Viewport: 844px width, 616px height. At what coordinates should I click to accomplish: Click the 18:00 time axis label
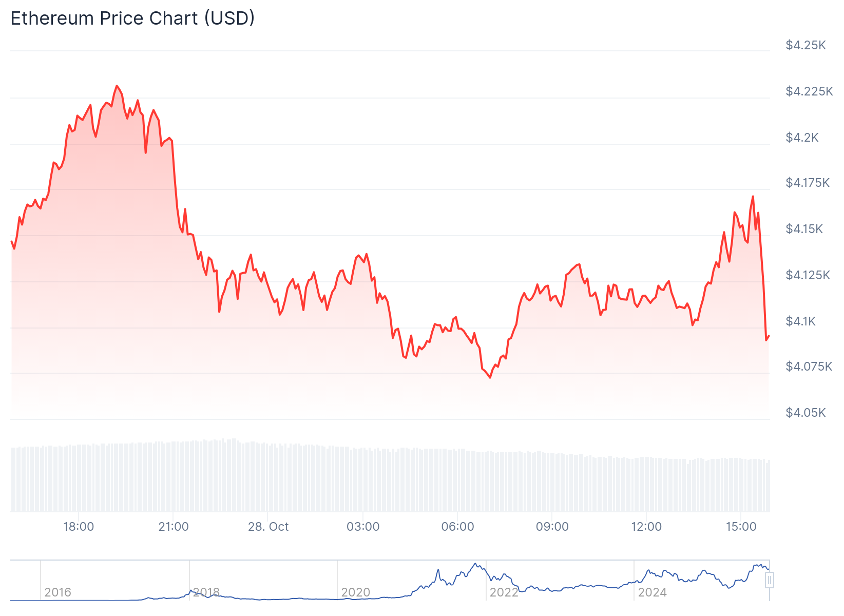click(79, 527)
